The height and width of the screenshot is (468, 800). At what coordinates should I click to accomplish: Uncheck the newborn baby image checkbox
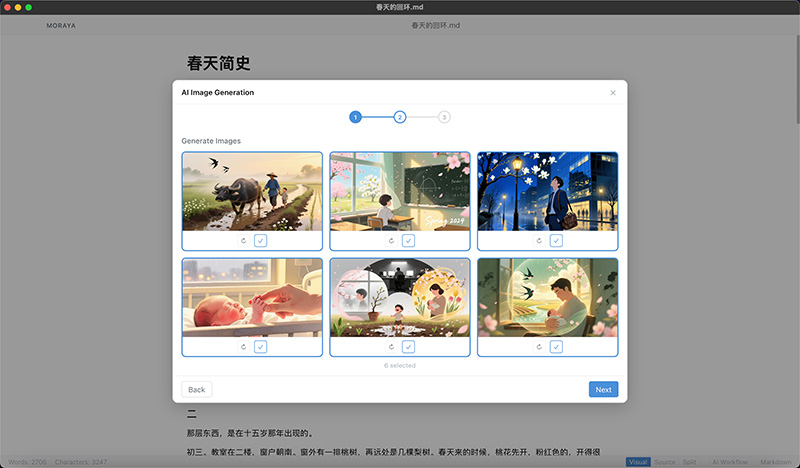point(260,347)
